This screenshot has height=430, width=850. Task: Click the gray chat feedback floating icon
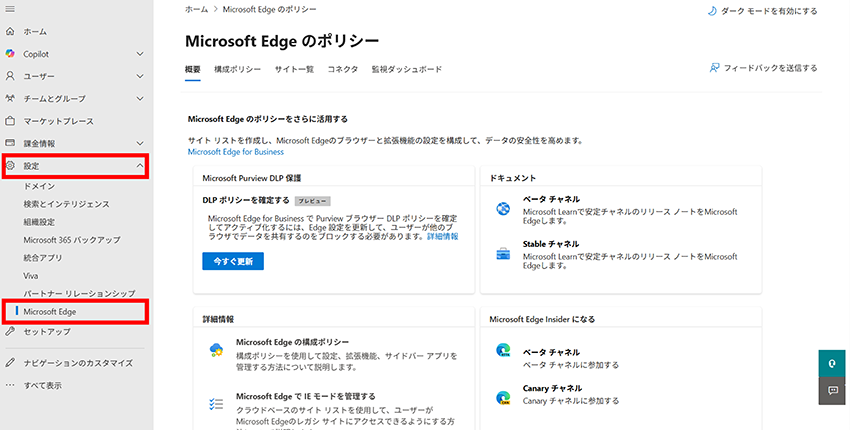[832, 390]
